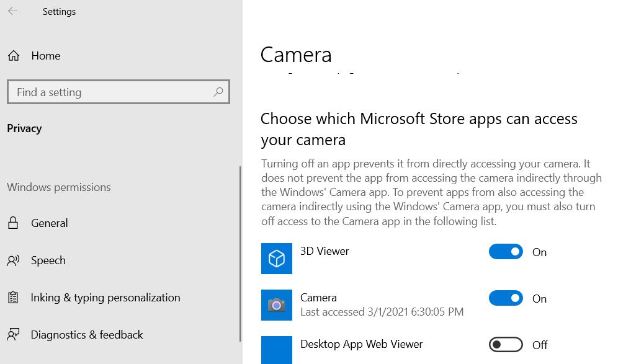Open Home from the house icon

point(14,56)
